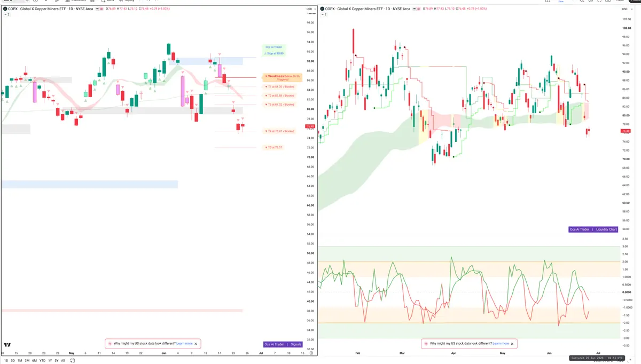This screenshot has height=364, width=641.
Task: Click the 76.48 price tag on right chart
Action: 624,131
